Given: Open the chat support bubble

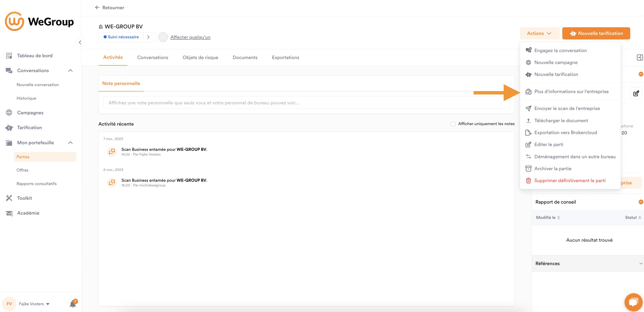Looking at the screenshot, I should click(633, 302).
